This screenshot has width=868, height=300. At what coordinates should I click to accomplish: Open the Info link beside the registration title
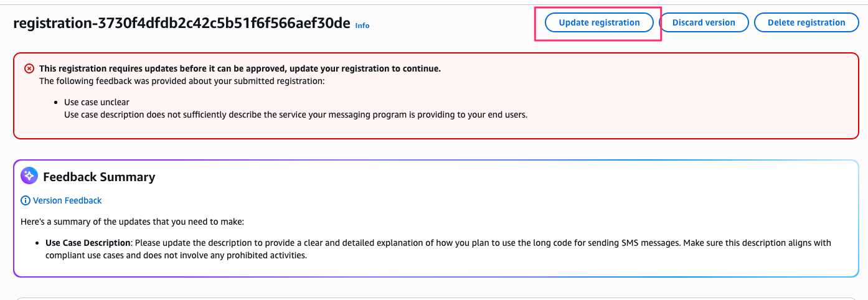point(362,26)
